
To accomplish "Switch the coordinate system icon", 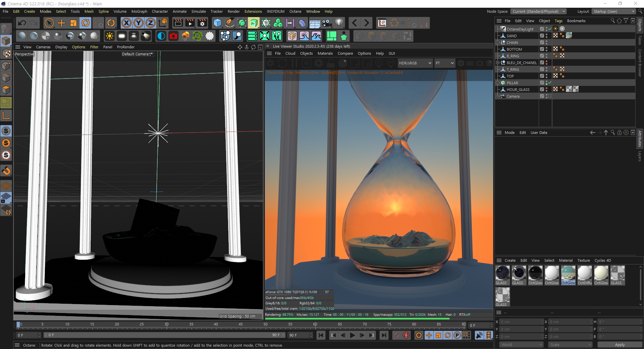I will coord(163,23).
